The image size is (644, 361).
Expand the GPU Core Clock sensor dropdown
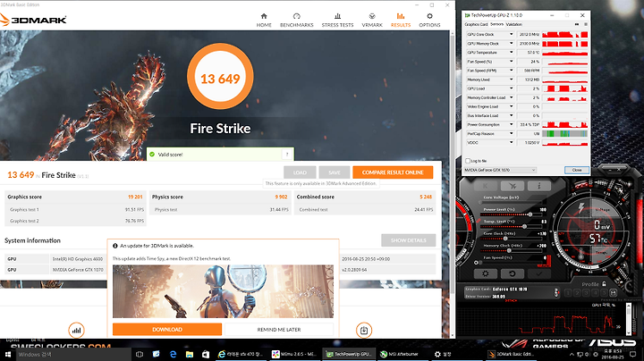(x=512, y=35)
